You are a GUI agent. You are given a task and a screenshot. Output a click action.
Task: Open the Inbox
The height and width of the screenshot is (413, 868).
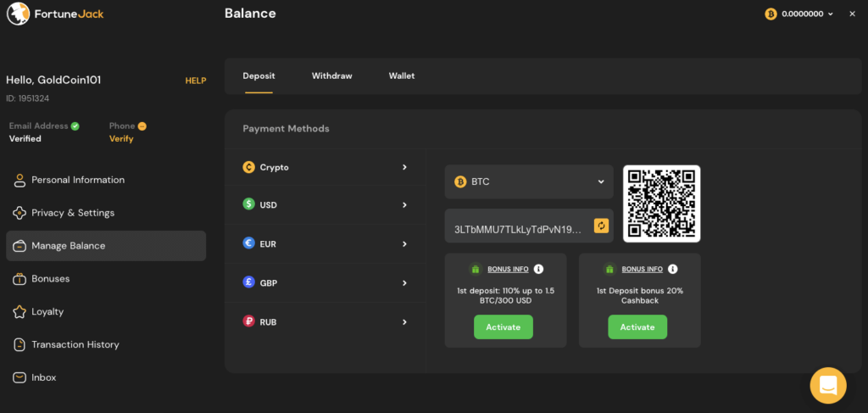(106, 377)
